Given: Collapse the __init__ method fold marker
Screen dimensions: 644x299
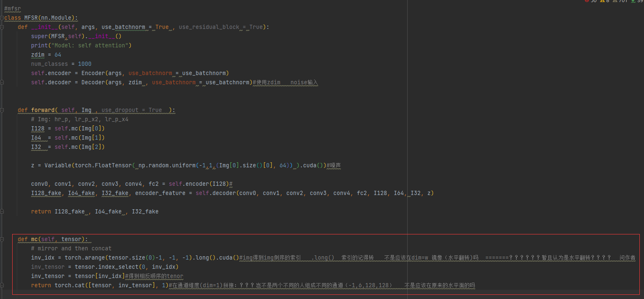Looking at the screenshot, I should coord(2,27).
